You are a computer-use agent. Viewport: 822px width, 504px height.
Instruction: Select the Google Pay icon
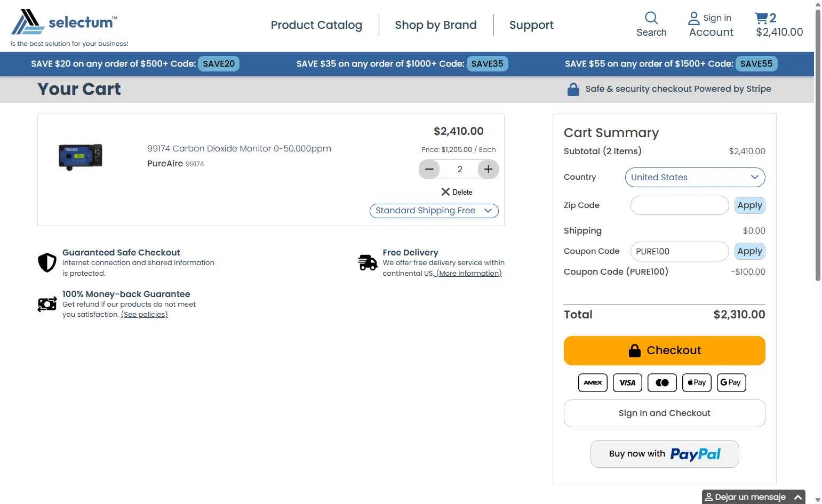coord(731,382)
